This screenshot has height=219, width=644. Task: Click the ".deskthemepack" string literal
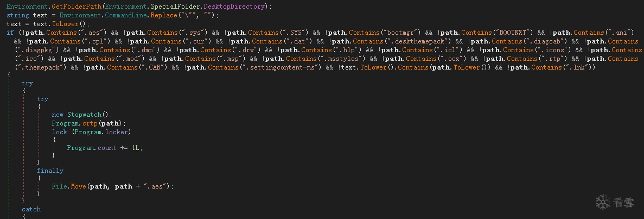420,41
